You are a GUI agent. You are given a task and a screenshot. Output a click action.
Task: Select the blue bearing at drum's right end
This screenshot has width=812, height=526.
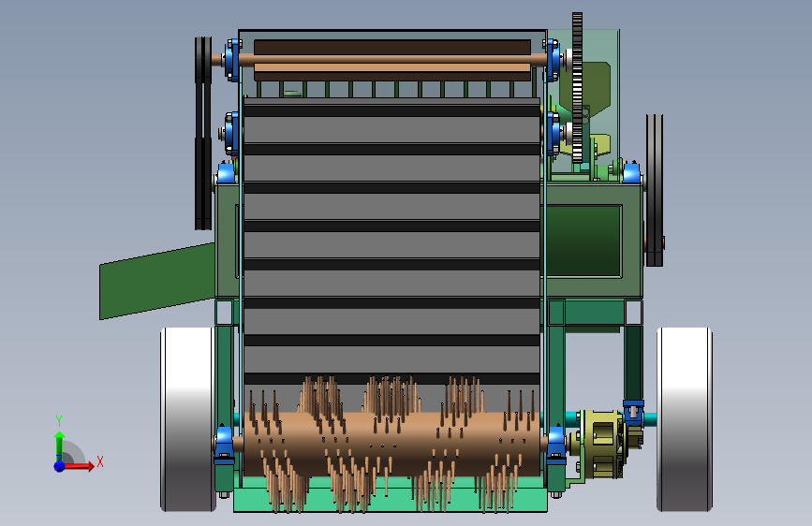[x=555, y=443]
